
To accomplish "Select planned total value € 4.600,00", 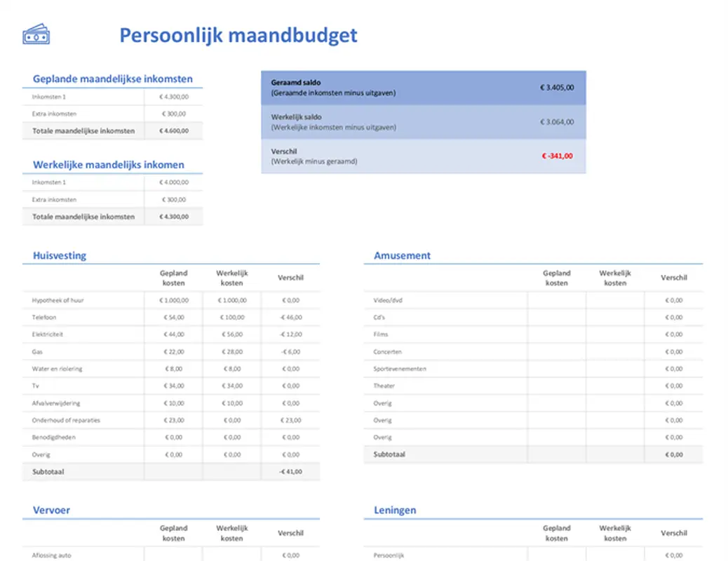I will click(x=174, y=131).
